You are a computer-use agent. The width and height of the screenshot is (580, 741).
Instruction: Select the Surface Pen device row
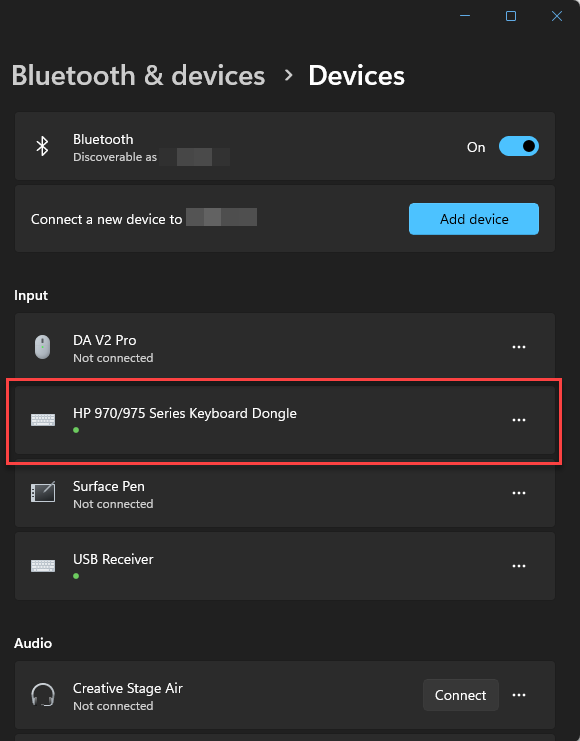[285, 493]
